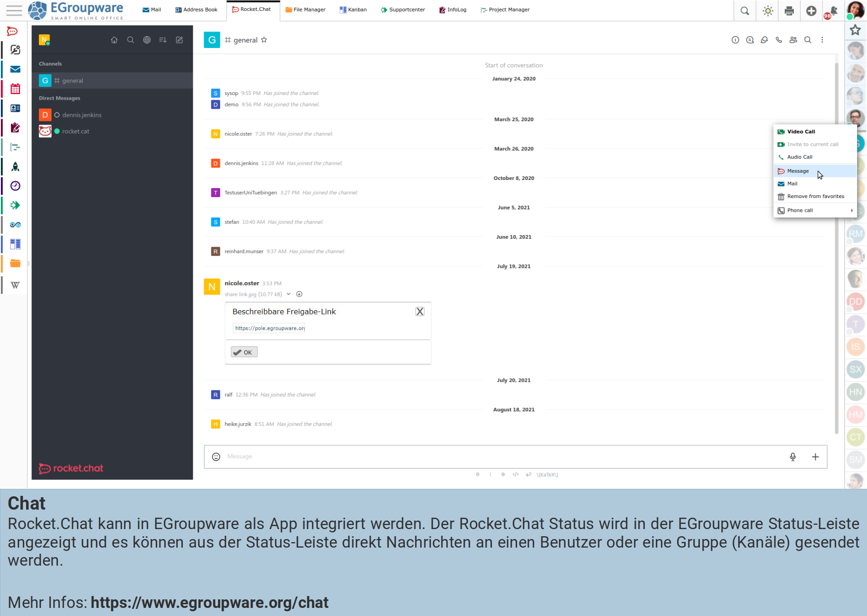Record audio message with microphone icon

792,456
